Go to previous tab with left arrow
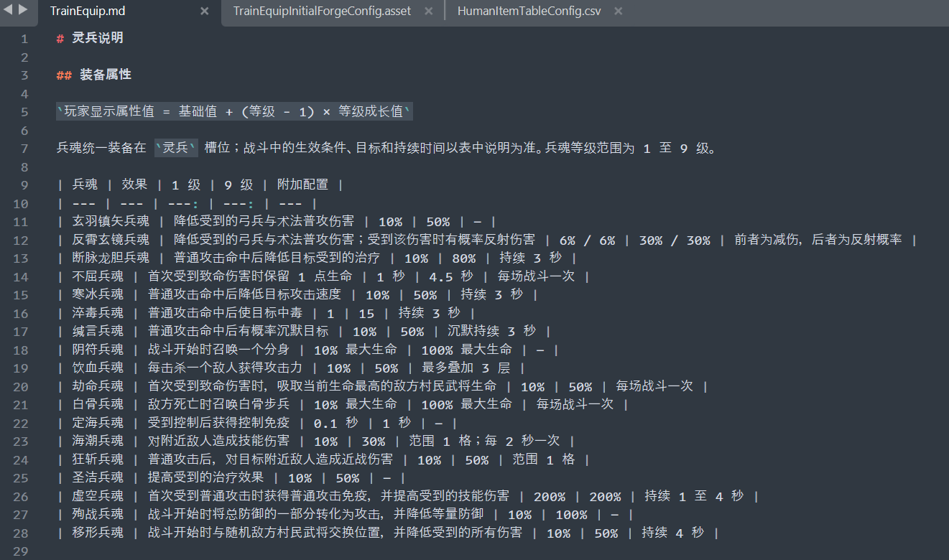 pos(9,10)
